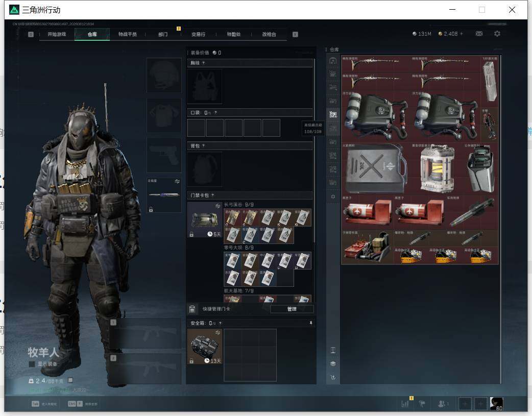The image size is (532, 416).
Task: Select the 仓库 tab
Action: coord(92,34)
